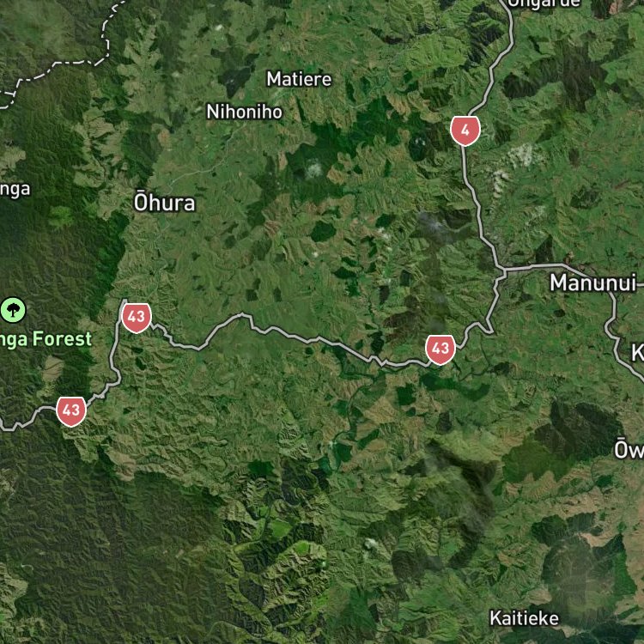Select the road junction just west of Manunui
Viewport: 644px width, 644px height.
[x=503, y=270]
